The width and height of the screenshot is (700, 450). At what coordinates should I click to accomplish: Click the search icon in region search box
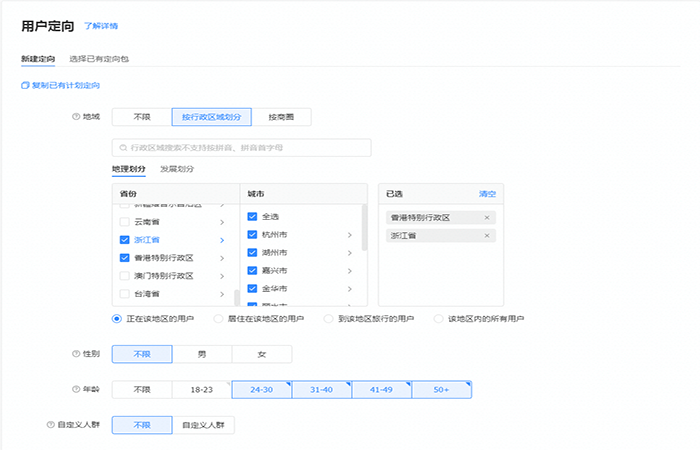coord(124,148)
